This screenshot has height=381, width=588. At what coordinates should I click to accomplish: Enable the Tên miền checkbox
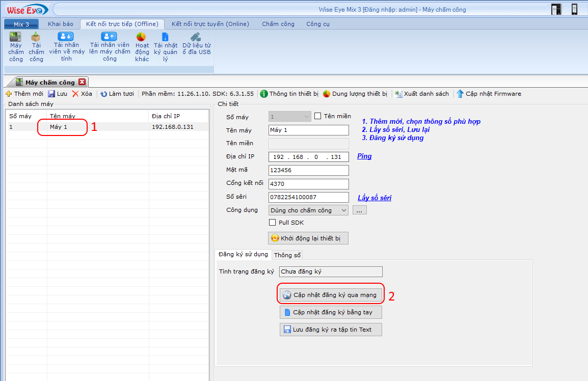tap(318, 116)
